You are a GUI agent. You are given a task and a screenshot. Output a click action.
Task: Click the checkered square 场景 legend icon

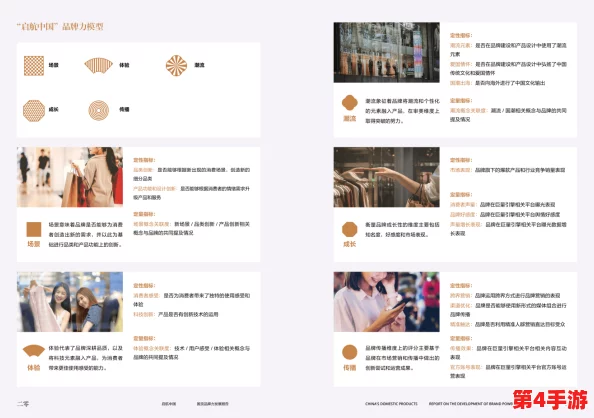pos(34,66)
